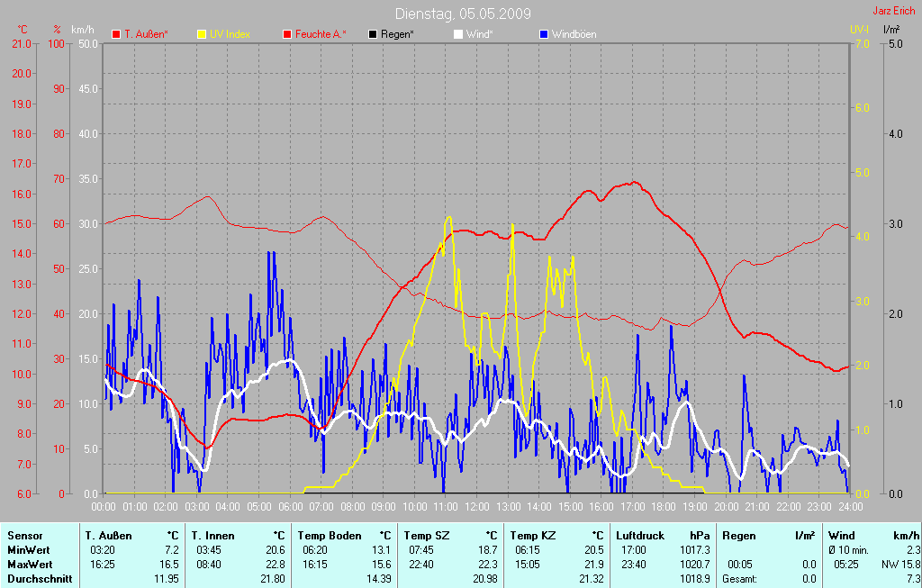Click the T. Außen column header
The width and height of the screenshot is (922, 588).
(108, 536)
